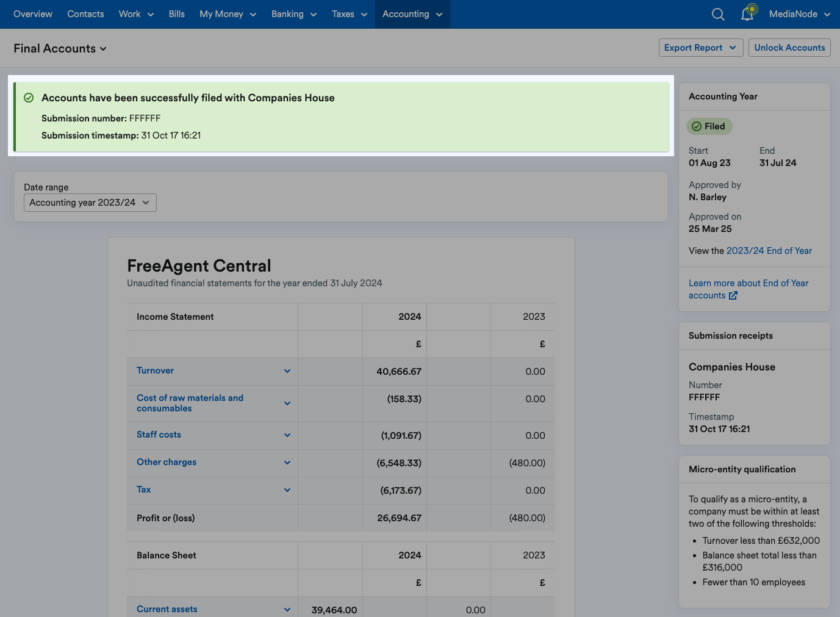Open the Overview page
840x617 pixels.
pos(33,14)
